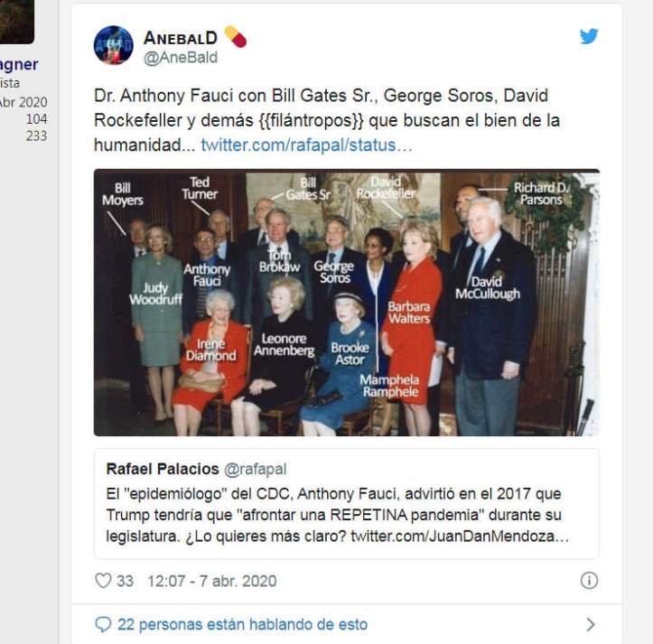
Task: Open the twitter.com/rafapal/status link
Action: tap(306, 145)
